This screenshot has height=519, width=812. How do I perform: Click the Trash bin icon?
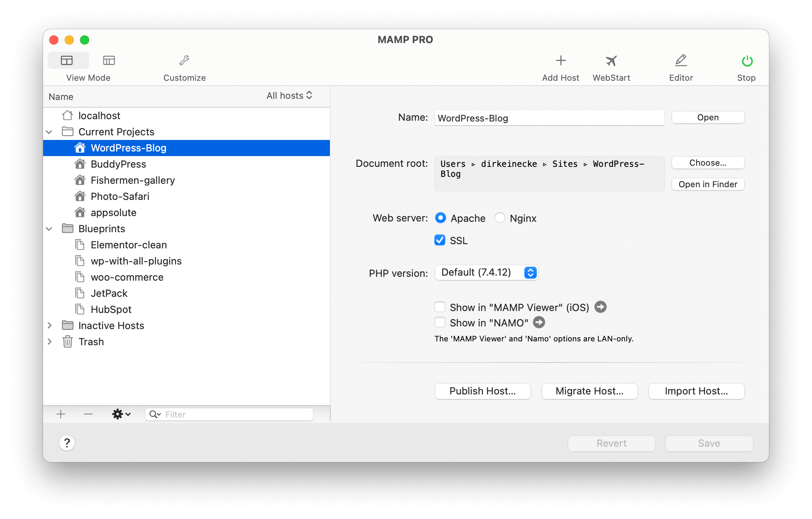pyautogui.click(x=68, y=341)
